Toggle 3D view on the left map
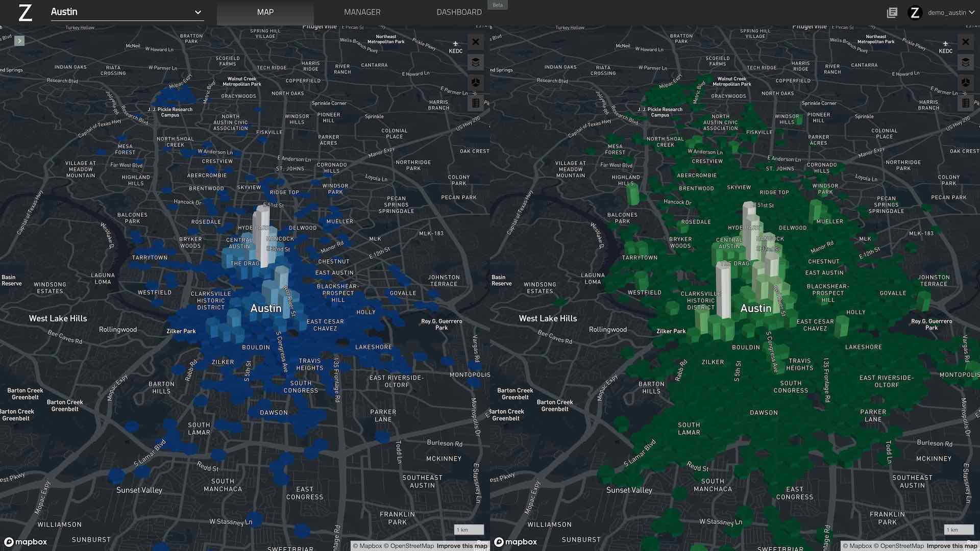This screenshot has width=980, height=551. (x=475, y=83)
